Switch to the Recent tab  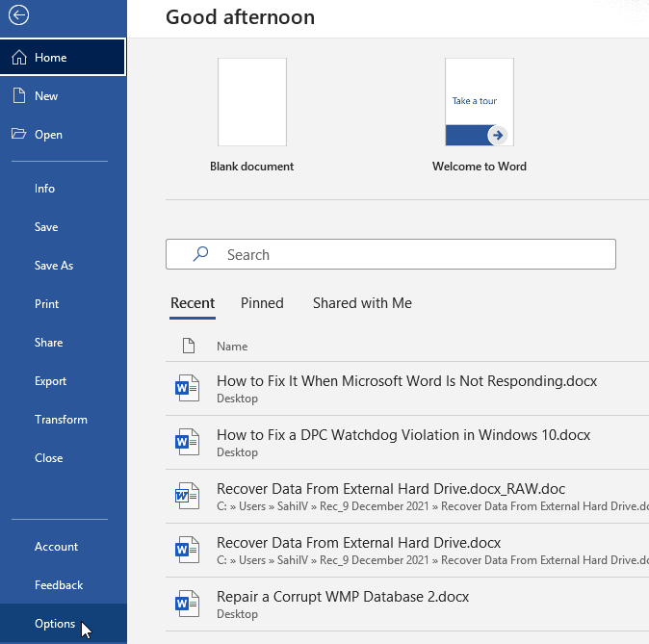pyautogui.click(x=193, y=303)
